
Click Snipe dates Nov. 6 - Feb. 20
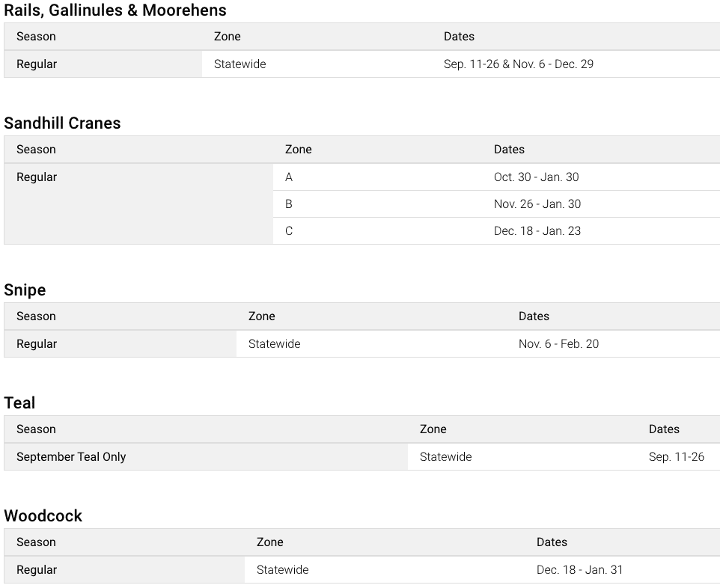[x=558, y=344]
